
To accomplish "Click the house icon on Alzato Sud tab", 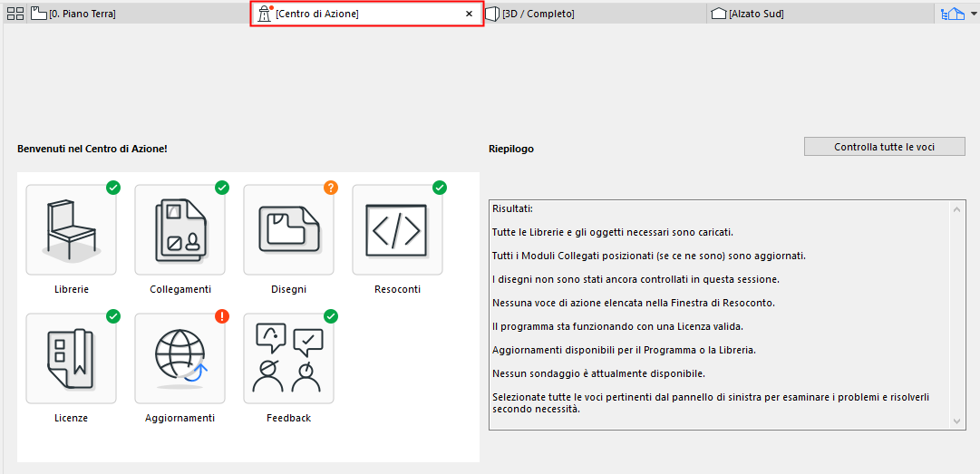I will [x=720, y=13].
